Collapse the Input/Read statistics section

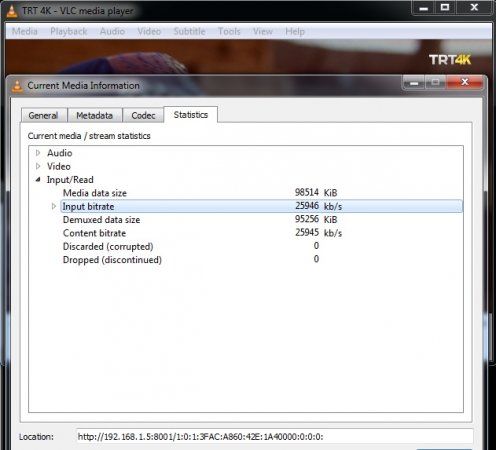coord(38,179)
